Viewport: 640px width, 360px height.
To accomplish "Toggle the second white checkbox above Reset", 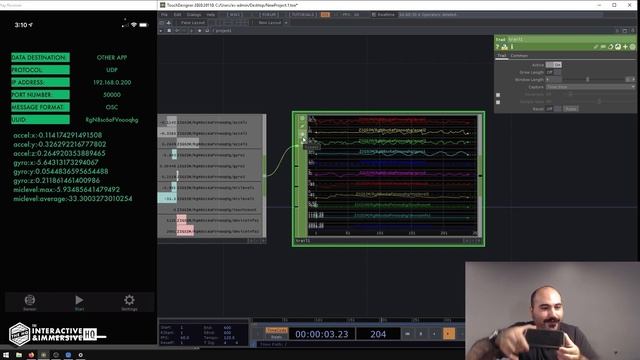I will point(498,102).
